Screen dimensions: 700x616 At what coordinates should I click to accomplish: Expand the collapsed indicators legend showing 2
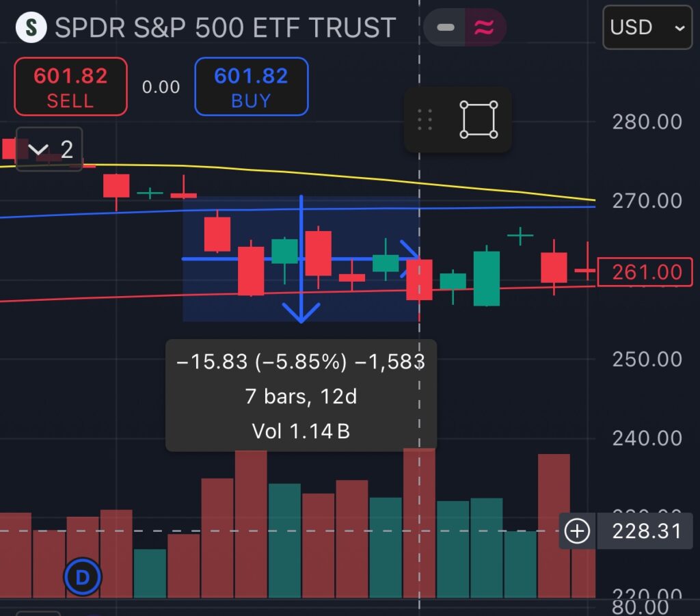(49, 149)
